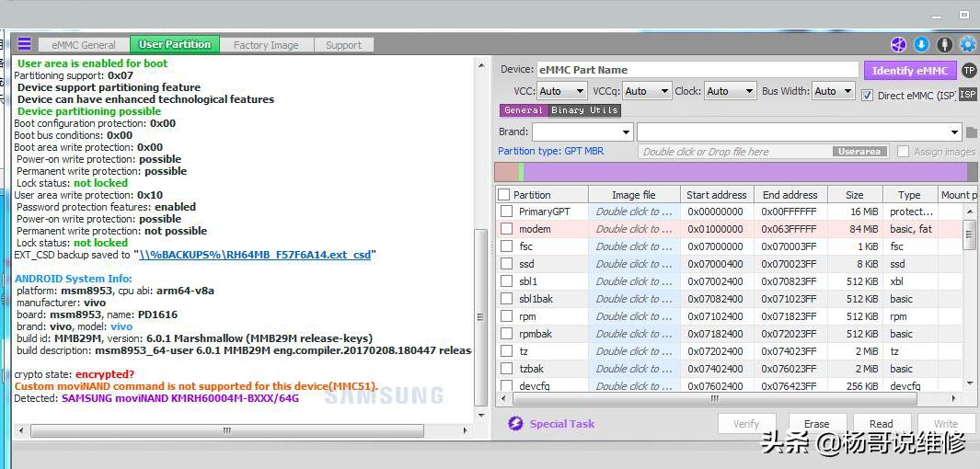Click the purple globe icon

[x=898, y=44]
